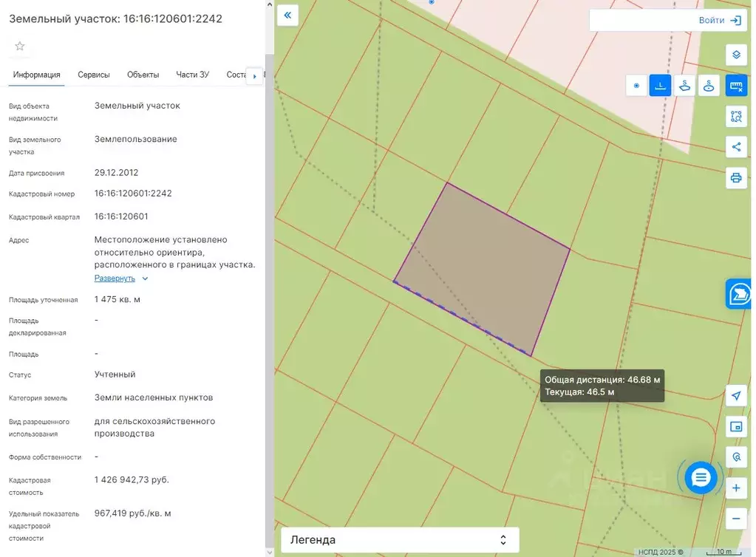Click the Адрес field label

pos(18,240)
